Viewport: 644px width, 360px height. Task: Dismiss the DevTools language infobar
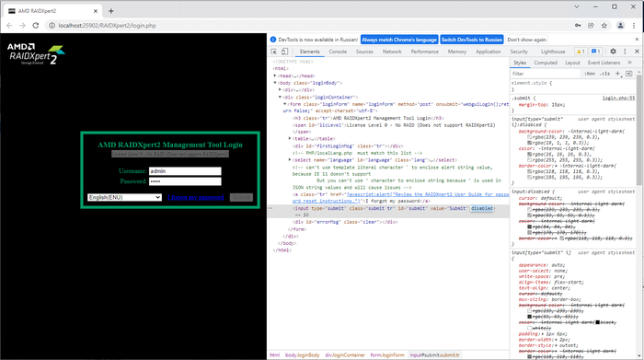tap(637, 40)
